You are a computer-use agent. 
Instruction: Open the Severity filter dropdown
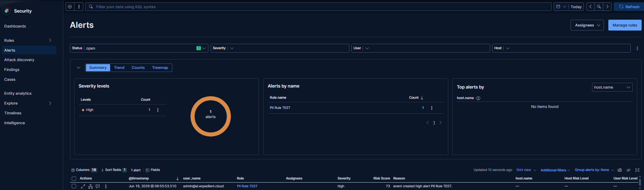[280, 48]
